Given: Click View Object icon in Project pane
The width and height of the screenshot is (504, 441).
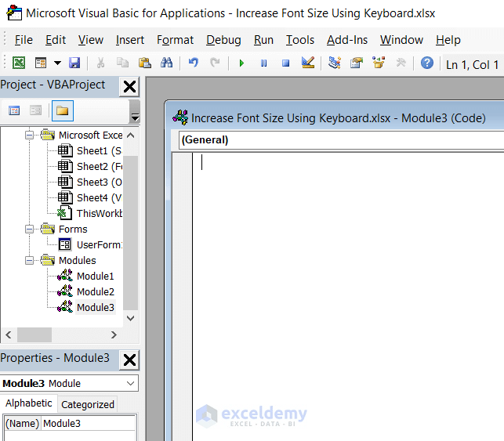Looking at the screenshot, I should pos(35,110).
